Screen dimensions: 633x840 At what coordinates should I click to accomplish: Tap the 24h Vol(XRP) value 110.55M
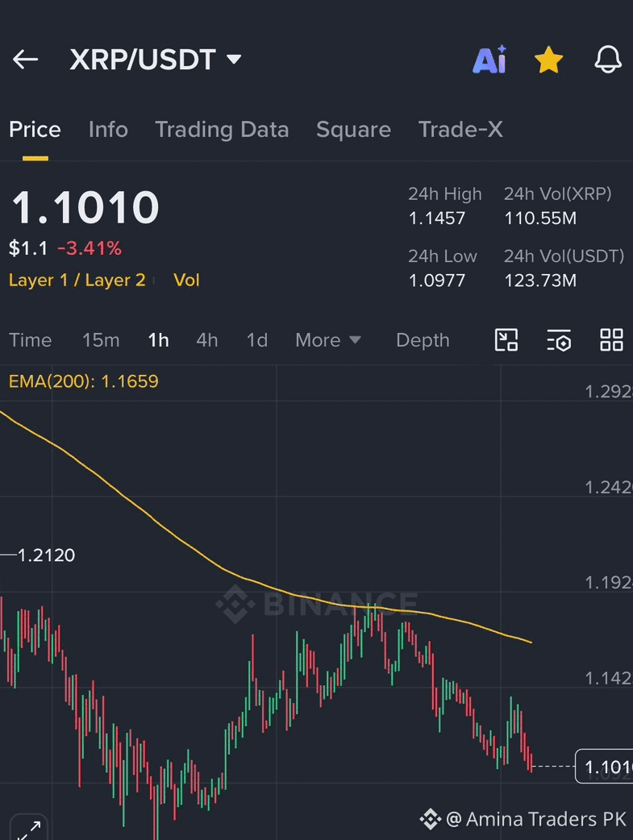[540, 218]
